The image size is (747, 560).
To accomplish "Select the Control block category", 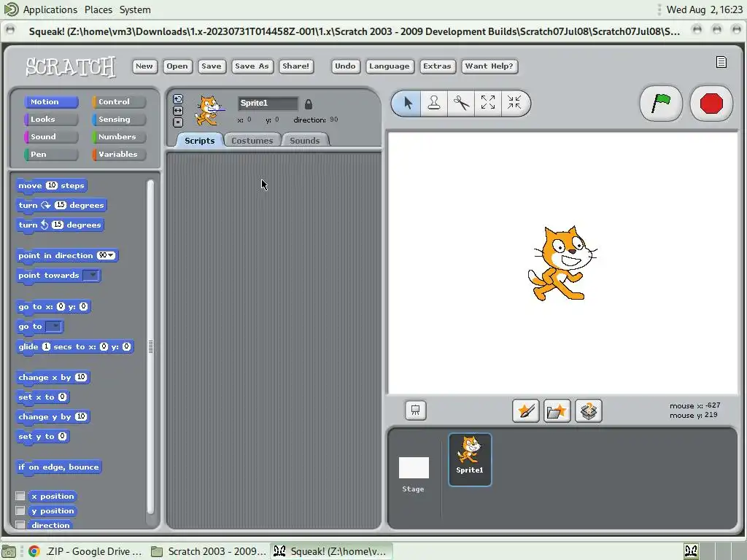I will click(119, 102).
